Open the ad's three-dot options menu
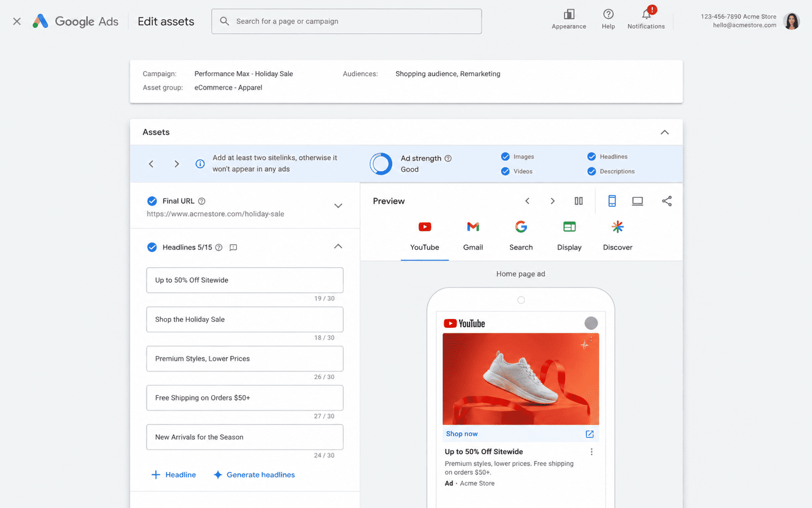Image resolution: width=812 pixels, height=508 pixels. click(591, 452)
